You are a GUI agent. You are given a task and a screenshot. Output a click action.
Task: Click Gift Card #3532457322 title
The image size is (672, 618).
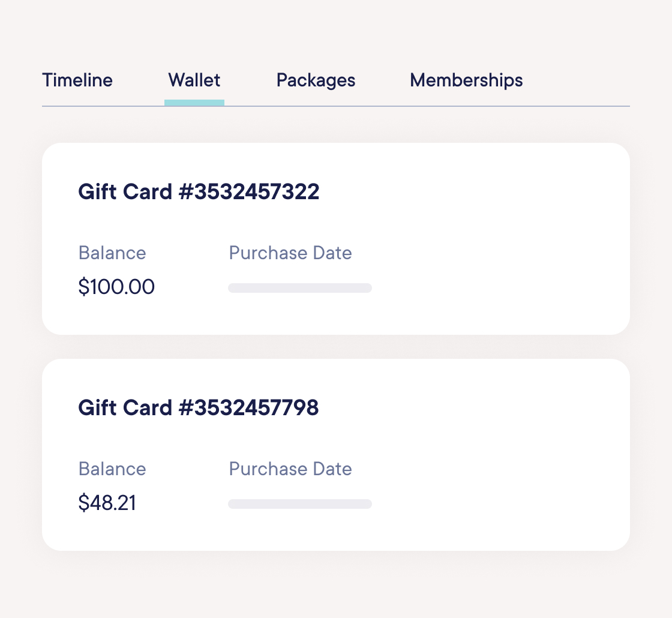(x=200, y=191)
